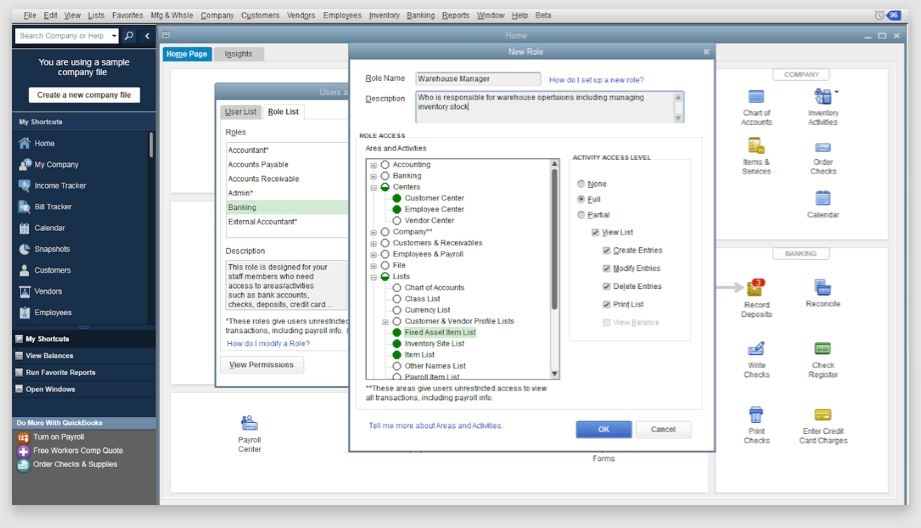Click the reminders clock icon in menu bar
This screenshot has width=921, height=528.
[x=879, y=15]
